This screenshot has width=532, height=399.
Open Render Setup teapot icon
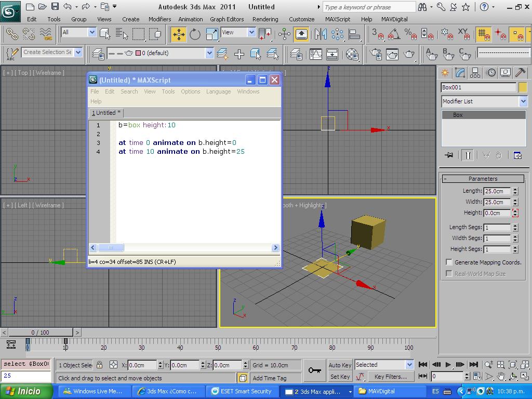pos(376,54)
